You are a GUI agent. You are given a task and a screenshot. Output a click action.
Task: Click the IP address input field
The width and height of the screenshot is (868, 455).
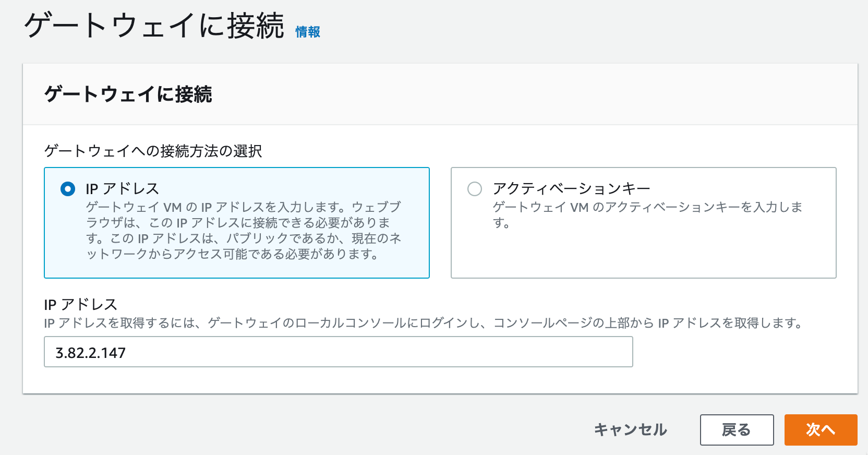[338, 352]
